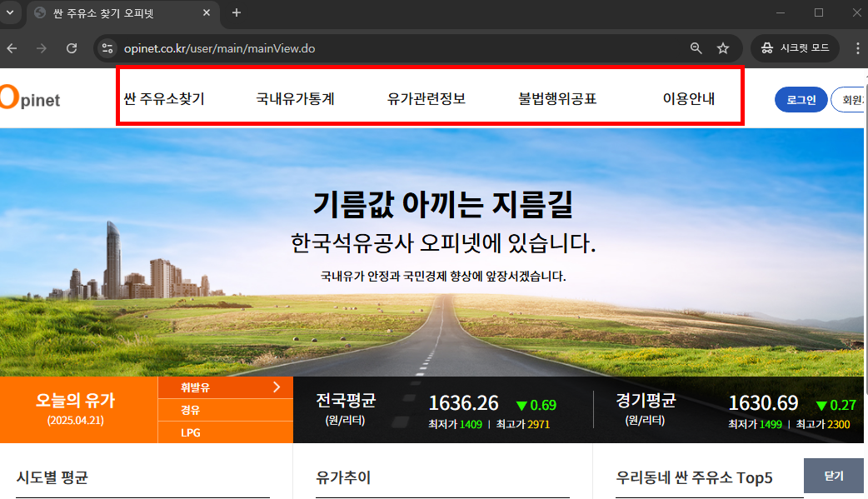The width and height of the screenshot is (868, 499).
Task: Open the 싼 주유소찾기 menu
Action: tap(165, 97)
